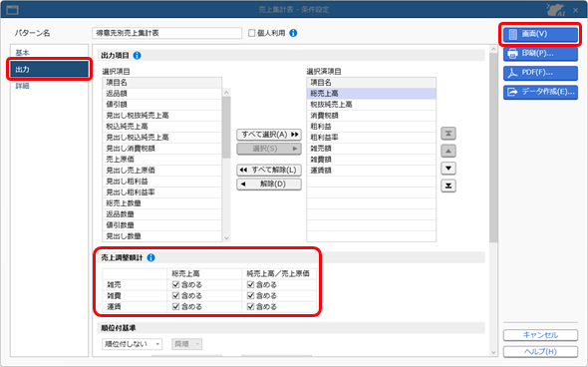Screen dimensions: 588x367
Task: Click the main panel scrollbar thumb
Action: click(493, 149)
